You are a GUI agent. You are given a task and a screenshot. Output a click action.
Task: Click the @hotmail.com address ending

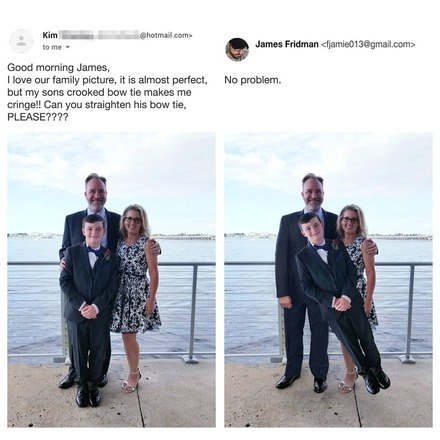166,35
